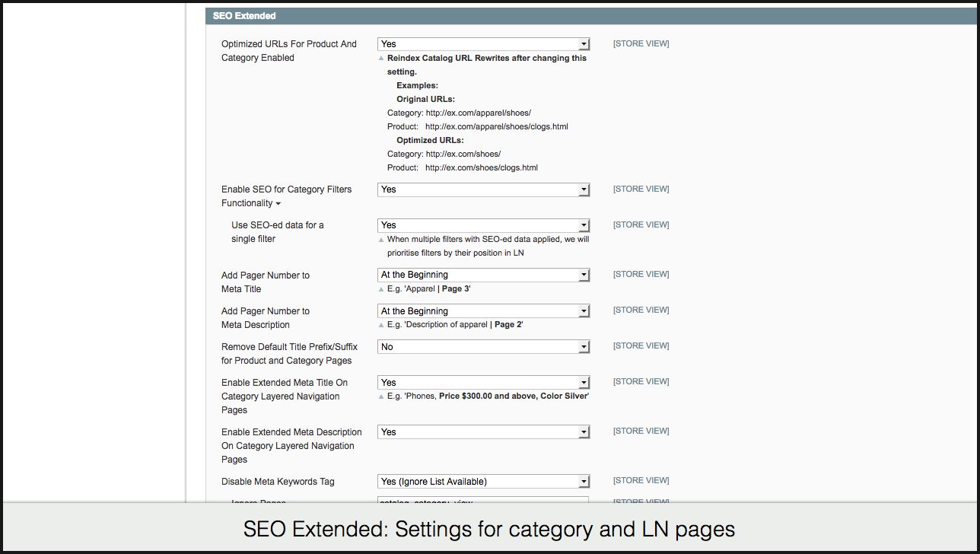Click the hint triangle next to 'Description of apparel' example
Image resolution: width=980 pixels, height=554 pixels.
[381, 326]
